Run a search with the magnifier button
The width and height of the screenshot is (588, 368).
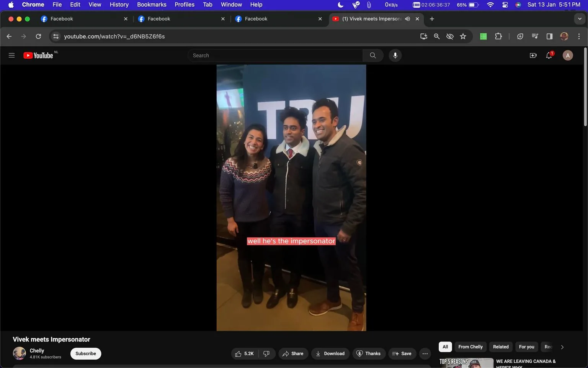click(x=372, y=55)
